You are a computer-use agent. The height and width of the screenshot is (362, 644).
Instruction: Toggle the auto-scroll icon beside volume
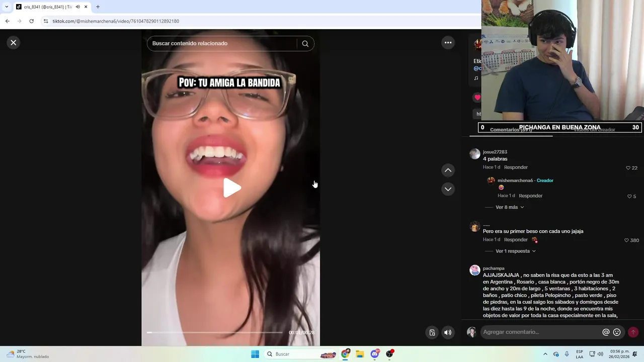(x=432, y=332)
